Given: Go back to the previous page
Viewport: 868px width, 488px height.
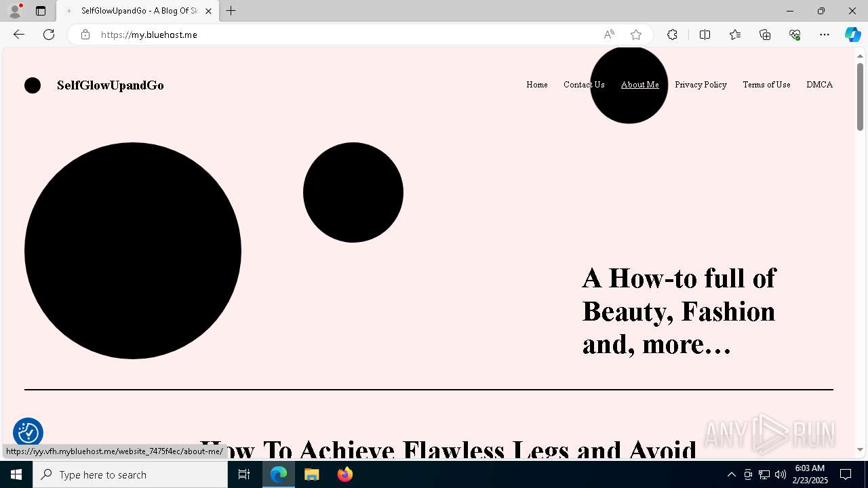Looking at the screenshot, I should click(19, 35).
